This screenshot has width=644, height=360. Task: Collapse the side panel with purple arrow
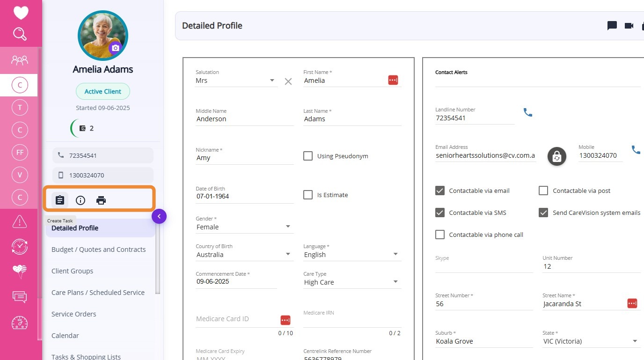[x=159, y=216]
